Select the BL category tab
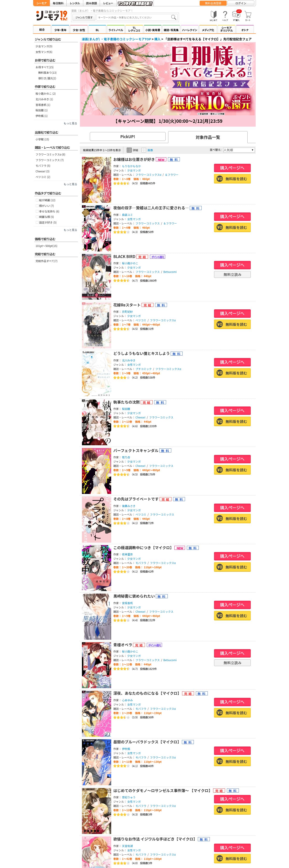The height and width of the screenshot is (868, 289). point(97,30)
